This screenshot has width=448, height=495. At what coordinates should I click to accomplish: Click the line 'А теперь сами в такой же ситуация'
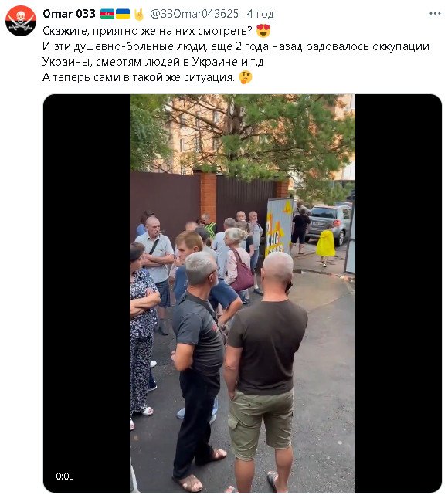coord(139,77)
